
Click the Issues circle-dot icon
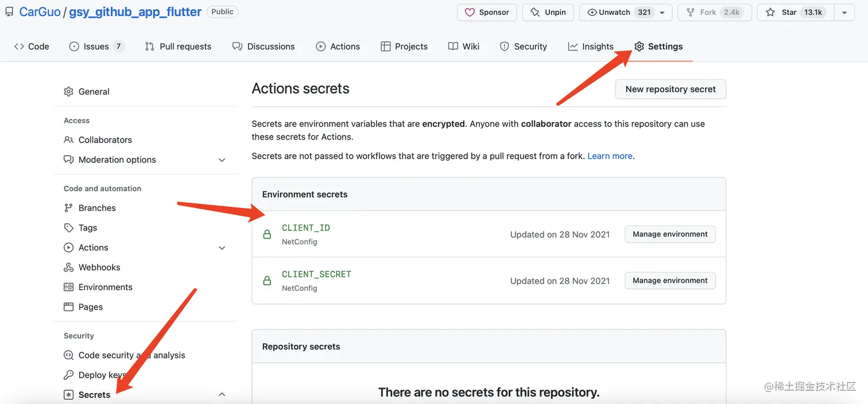(74, 47)
